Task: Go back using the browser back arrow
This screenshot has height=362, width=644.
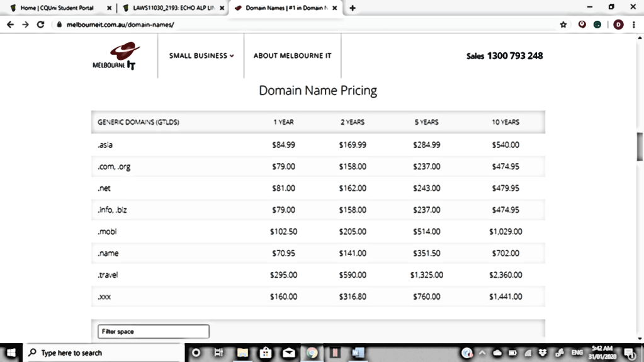Action: pyautogui.click(x=10, y=25)
